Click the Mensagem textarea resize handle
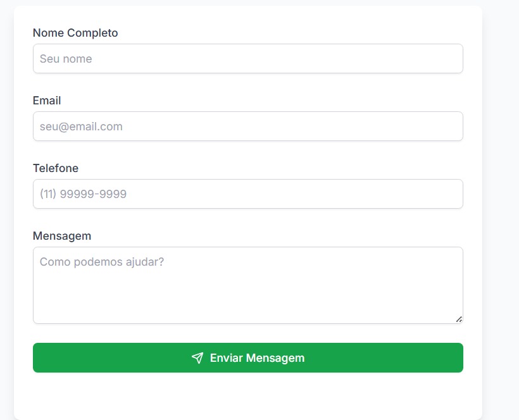Viewport: 519px width, 420px height. click(x=459, y=319)
